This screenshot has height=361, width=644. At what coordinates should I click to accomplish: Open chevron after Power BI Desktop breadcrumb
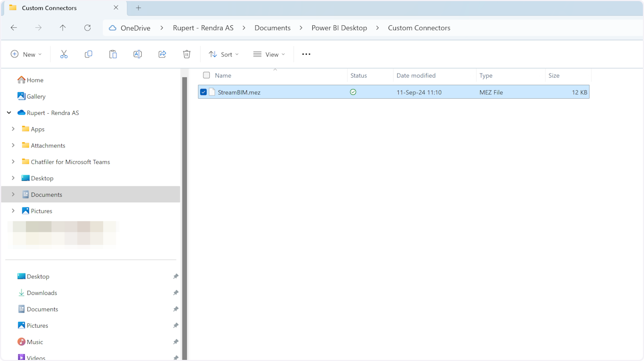click(x=378, y=28)
